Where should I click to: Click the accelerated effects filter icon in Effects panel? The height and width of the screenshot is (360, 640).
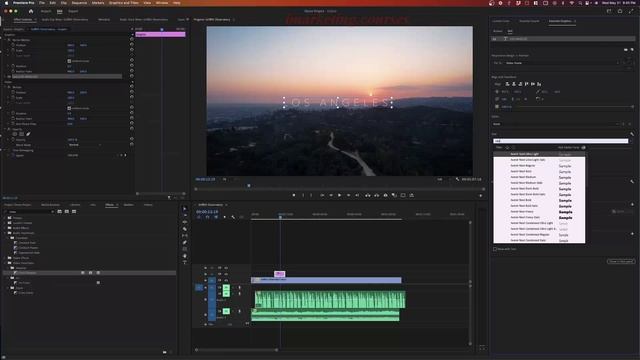[60, 212]
